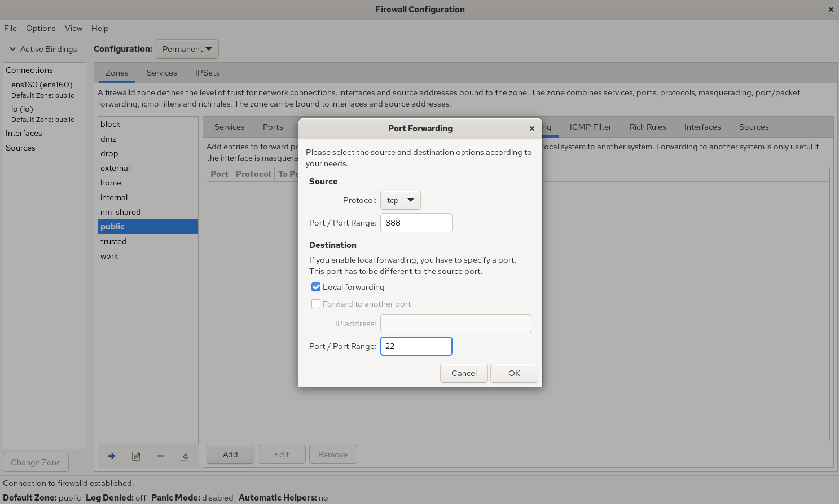Click the load zone defaults icon
The image size is (839, 504).
click(185, 456)
